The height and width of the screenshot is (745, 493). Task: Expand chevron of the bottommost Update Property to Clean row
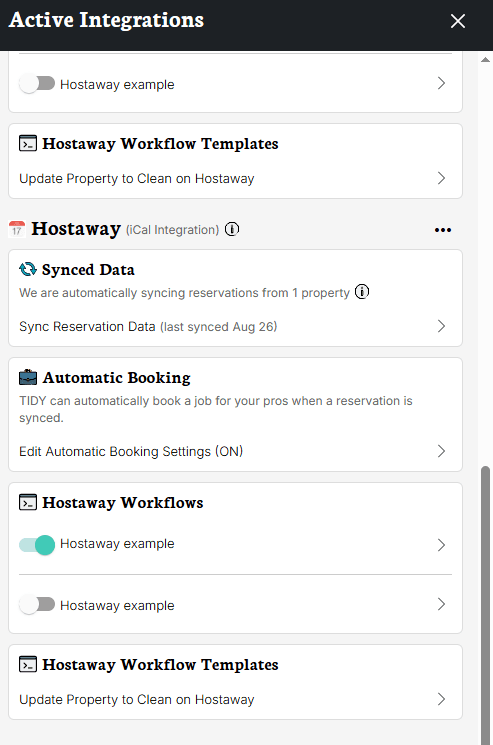point(441,699)
